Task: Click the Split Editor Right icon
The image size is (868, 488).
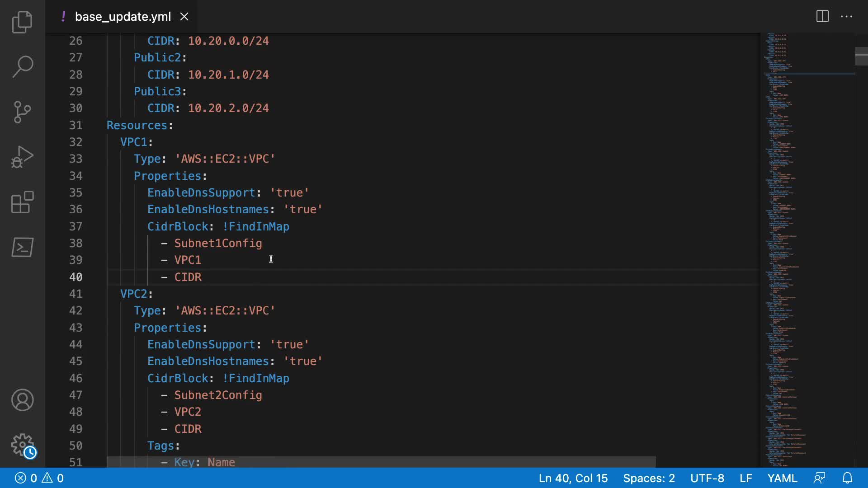Action: point(822,17)
